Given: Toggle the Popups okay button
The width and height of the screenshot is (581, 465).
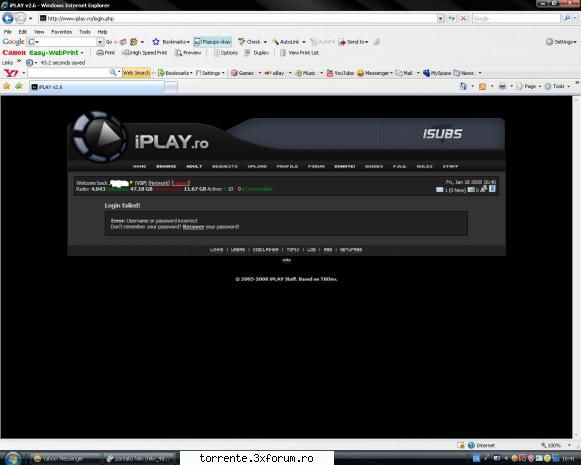Looking at the screenshot, I should pos(213,42).
